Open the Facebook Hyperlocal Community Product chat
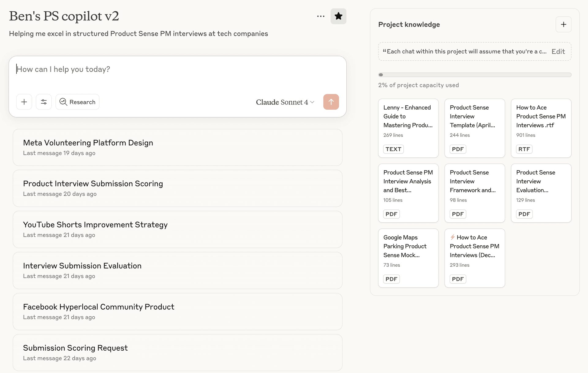The image size is (588, 373). click(178, 311)
